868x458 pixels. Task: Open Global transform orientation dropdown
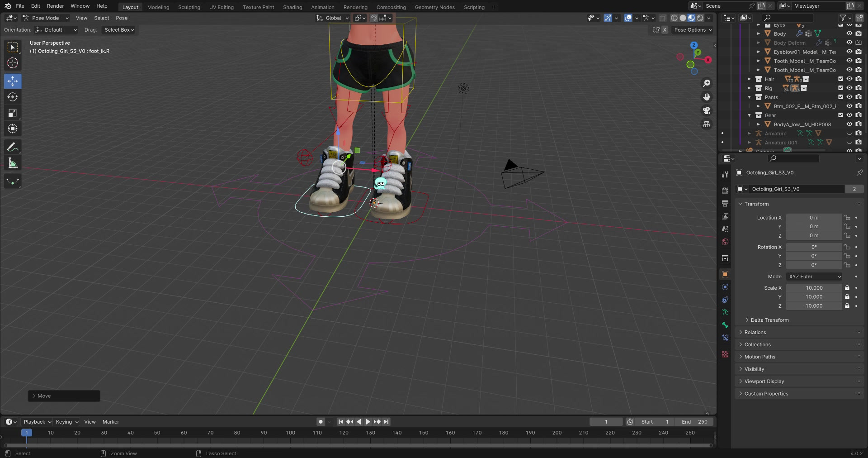click(333, 18)
